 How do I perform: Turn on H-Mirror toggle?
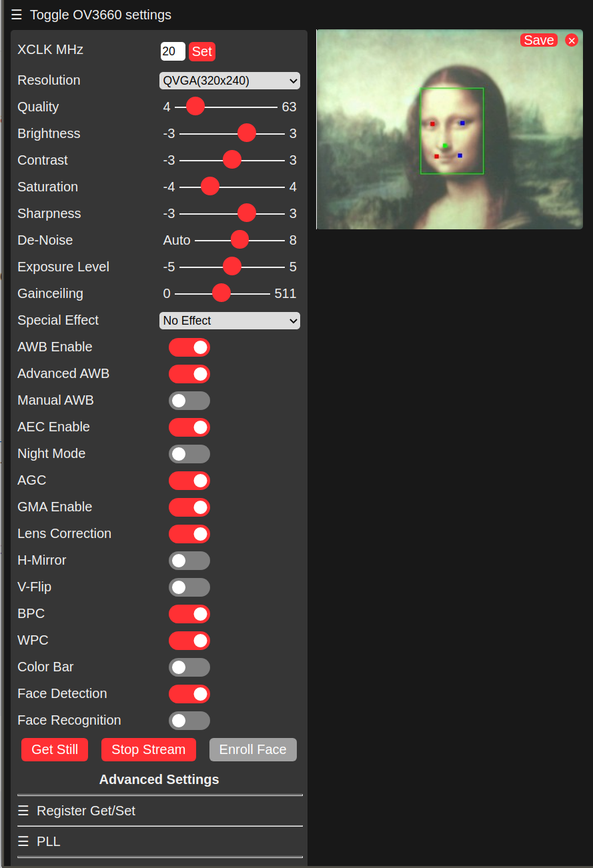point(189,561)
